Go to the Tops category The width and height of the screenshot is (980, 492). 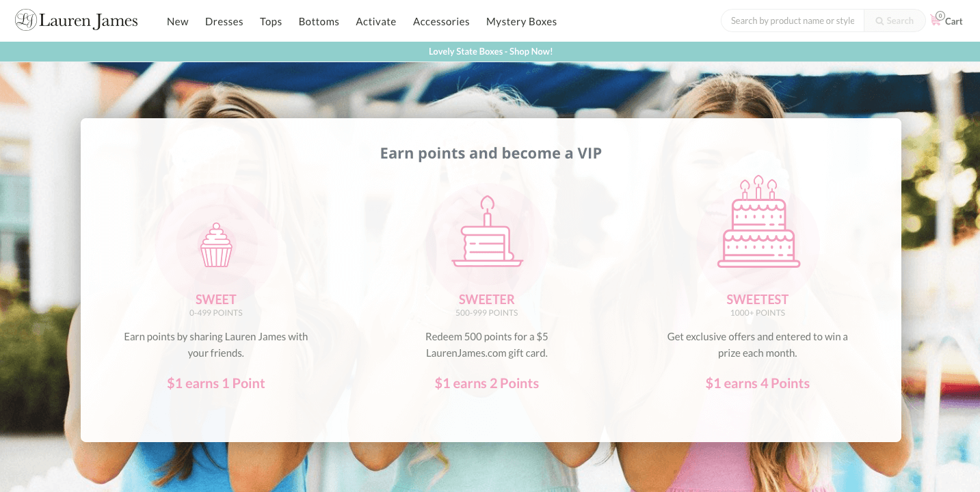coord(271,21)
